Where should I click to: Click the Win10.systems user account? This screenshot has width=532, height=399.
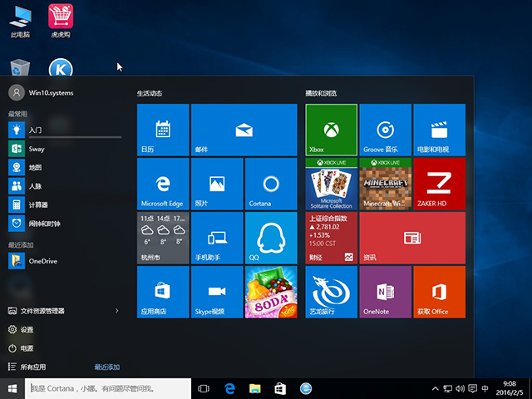[50, 93]
